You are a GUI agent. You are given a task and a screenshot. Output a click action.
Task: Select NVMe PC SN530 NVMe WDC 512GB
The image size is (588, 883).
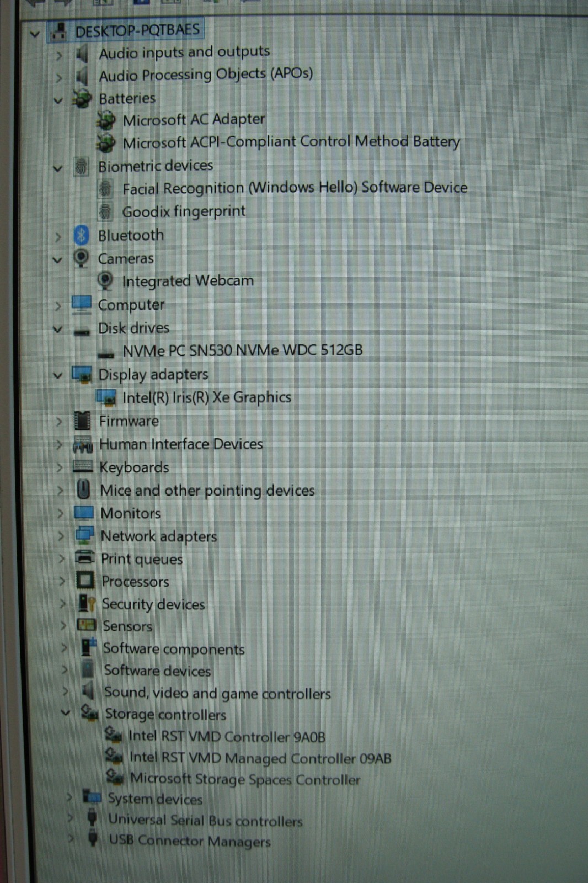click(x=243, y=350)
